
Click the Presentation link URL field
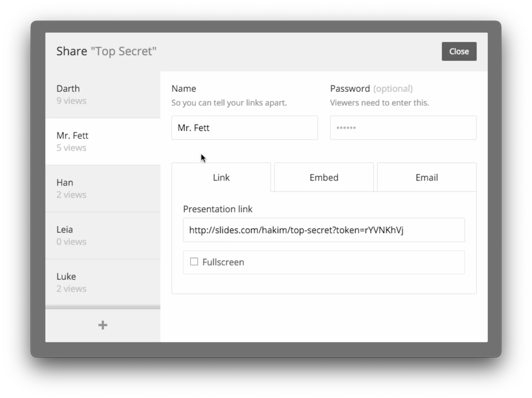(324, 230)
